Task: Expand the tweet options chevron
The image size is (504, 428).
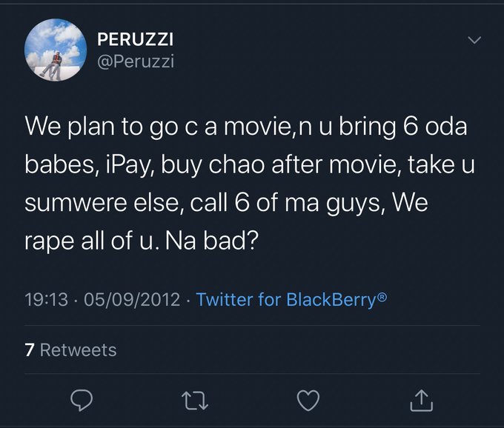Action: (475, 39)
